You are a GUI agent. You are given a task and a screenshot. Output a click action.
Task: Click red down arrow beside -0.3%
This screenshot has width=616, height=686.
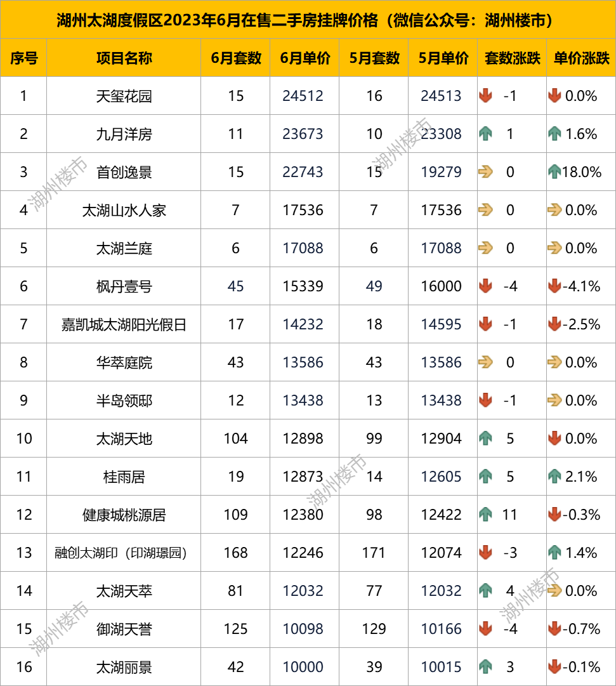pyautogui.click(x=554, y=514)
